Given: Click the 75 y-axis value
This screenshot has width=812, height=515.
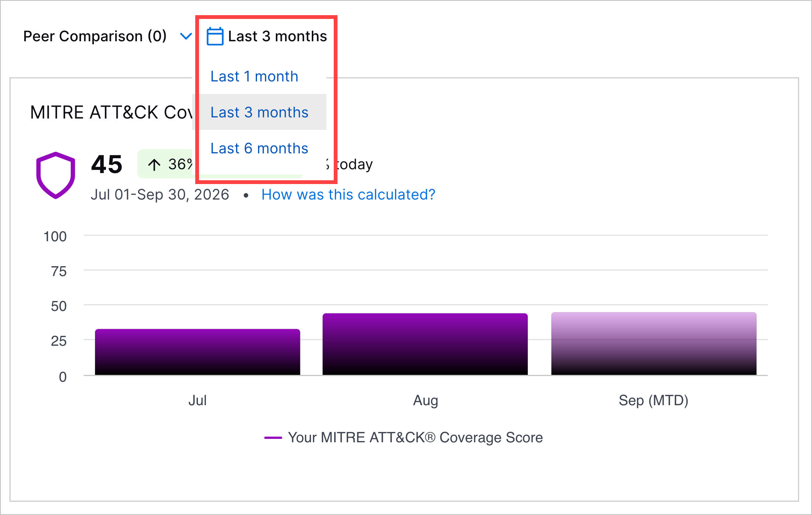Looking at the screenshot, I should click(59, 271).
